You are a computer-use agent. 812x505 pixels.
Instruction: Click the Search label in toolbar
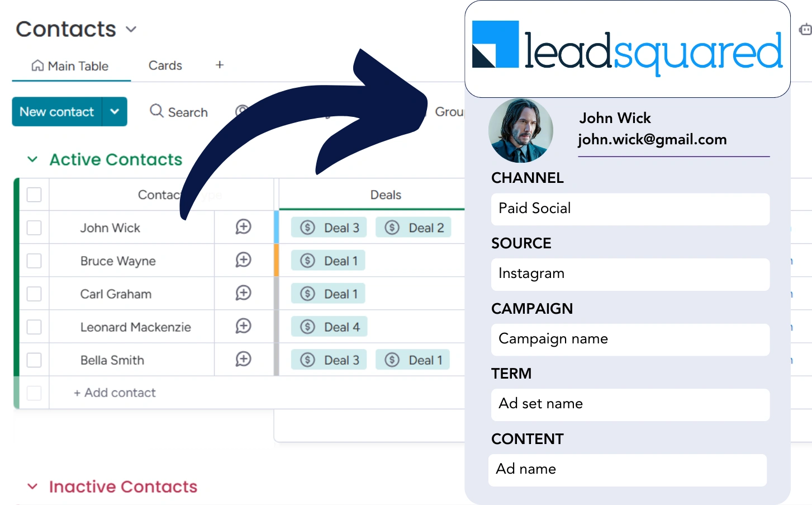(188, 112)
